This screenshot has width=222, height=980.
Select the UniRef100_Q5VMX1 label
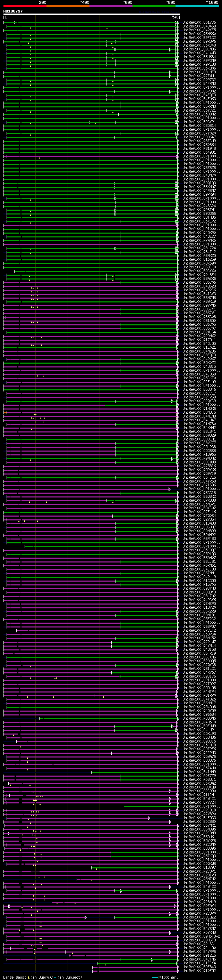[199, 826]
